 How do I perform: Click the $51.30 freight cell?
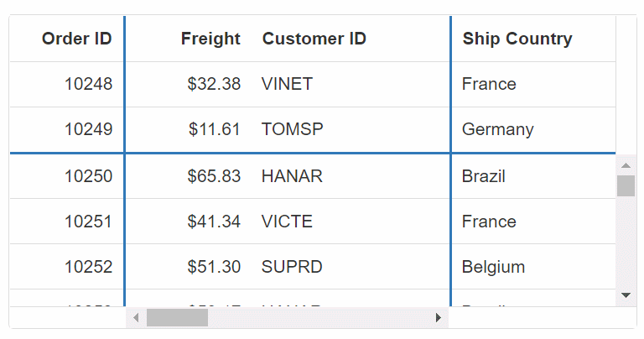pyautogui.click(x=214, y=267)
